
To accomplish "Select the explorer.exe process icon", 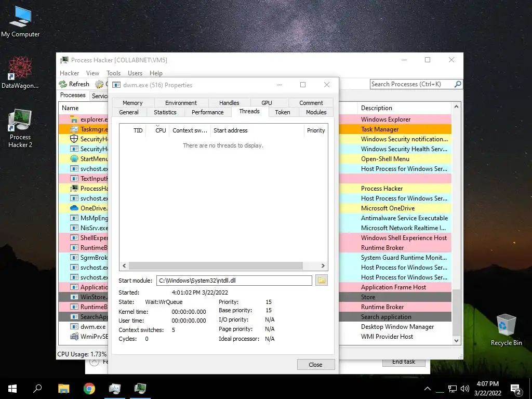I will coord(74,119).
